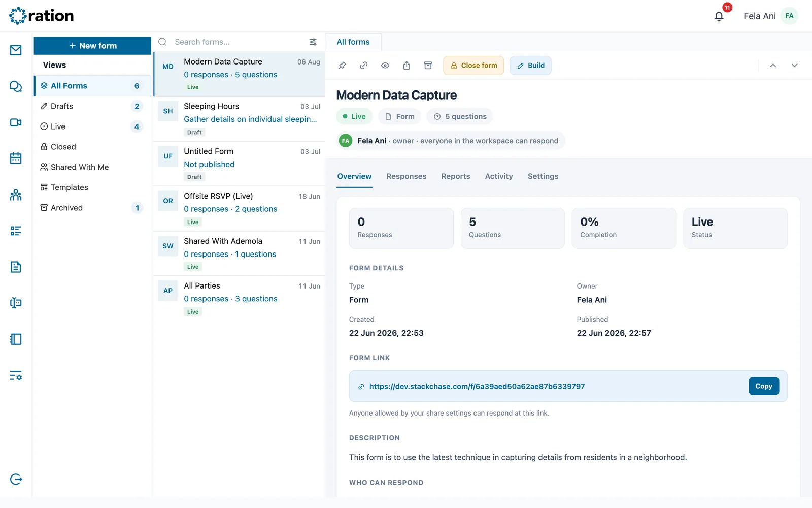Focus the Search forms input field
This screenshot has height=508, width=812.
(239, 42)
